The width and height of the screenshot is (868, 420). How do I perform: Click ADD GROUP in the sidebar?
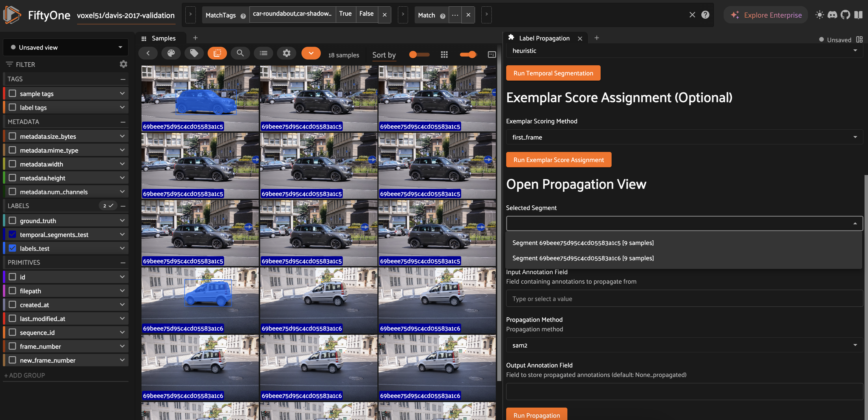pos(25,375)
